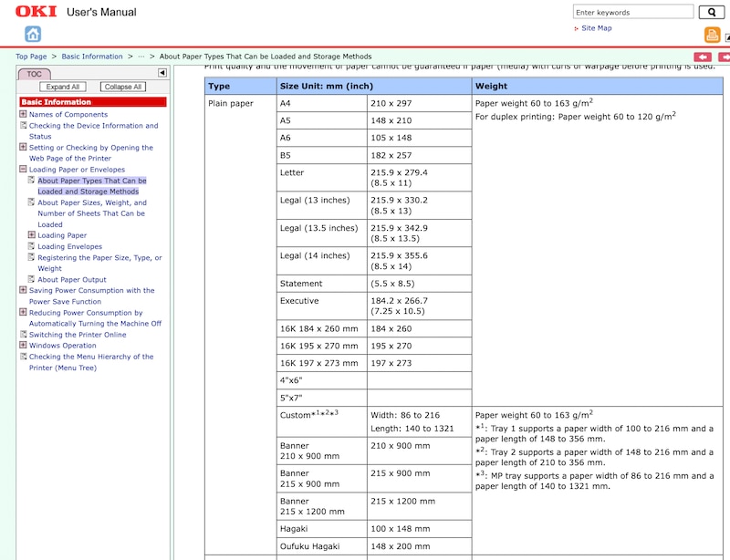The image size is (730, 560).
Task: Expand Saving Power Consumption node
Action: pos(23,291)
